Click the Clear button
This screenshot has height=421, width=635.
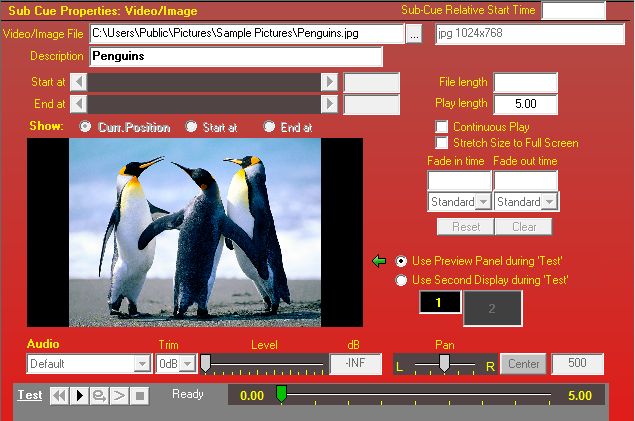coord(524,227)
